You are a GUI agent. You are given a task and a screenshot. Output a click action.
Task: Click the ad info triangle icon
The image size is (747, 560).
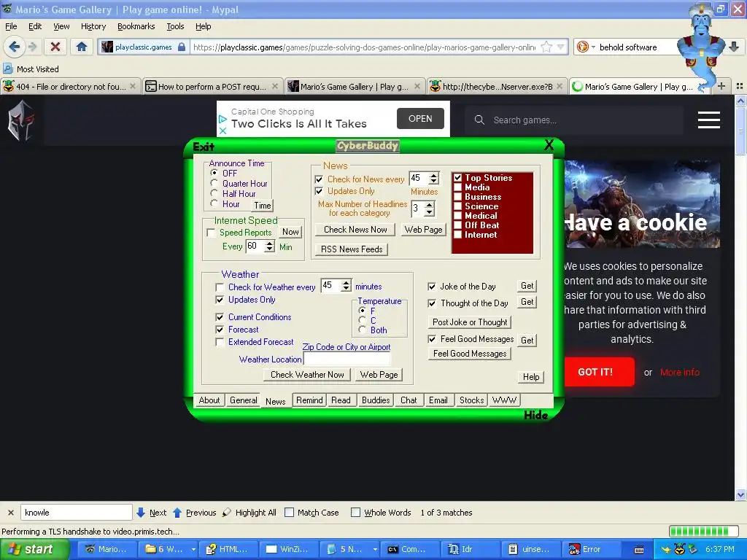pos(222,119)
